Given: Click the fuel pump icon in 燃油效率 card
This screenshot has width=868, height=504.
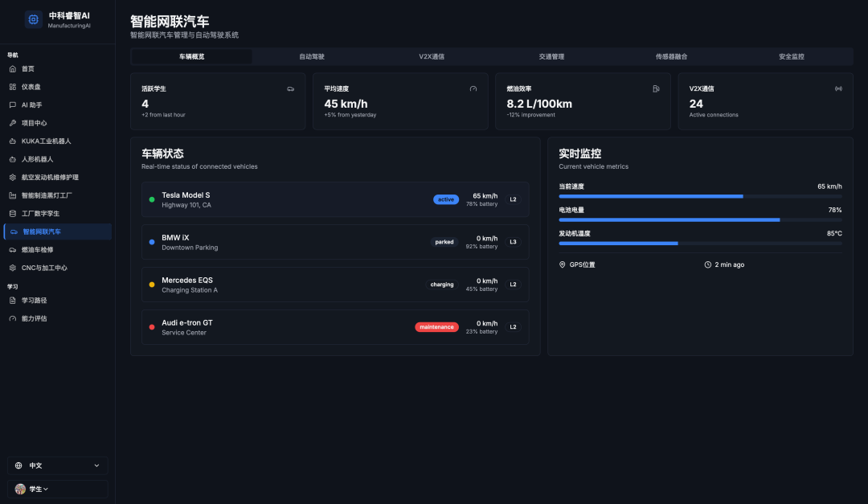Looking at the screenshot, I should coord(656,88).
